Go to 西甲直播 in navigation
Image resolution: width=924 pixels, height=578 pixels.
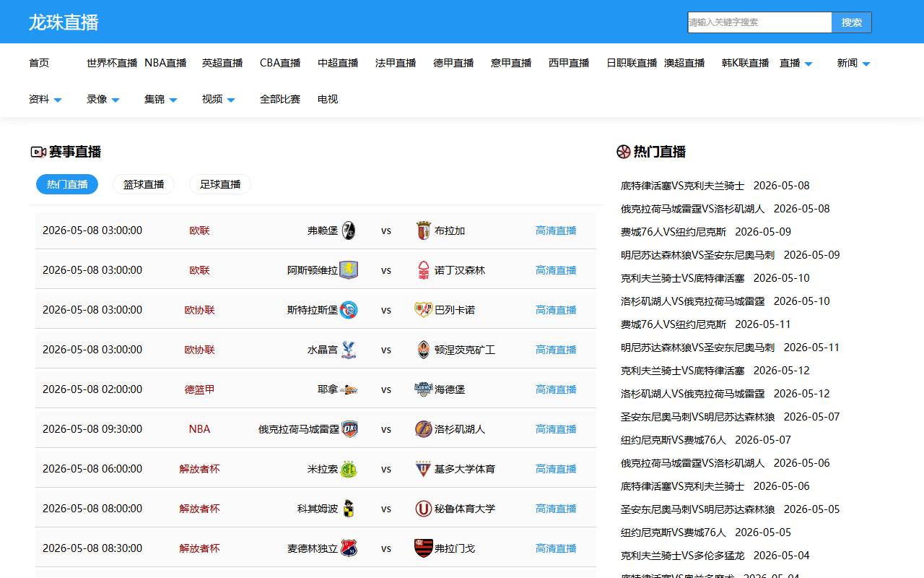click(x=569, y=64)
